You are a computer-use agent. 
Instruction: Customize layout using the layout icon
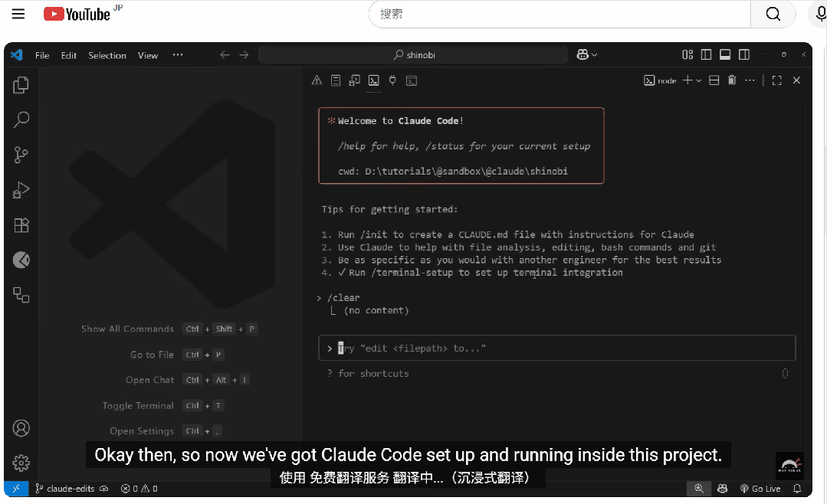(688, 54)
